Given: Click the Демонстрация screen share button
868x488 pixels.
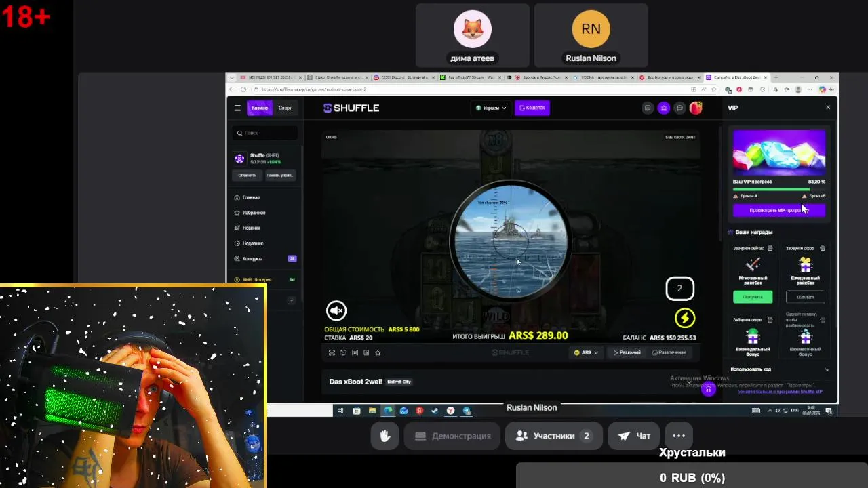Looking at the screenshot, I should click(452, 436).
